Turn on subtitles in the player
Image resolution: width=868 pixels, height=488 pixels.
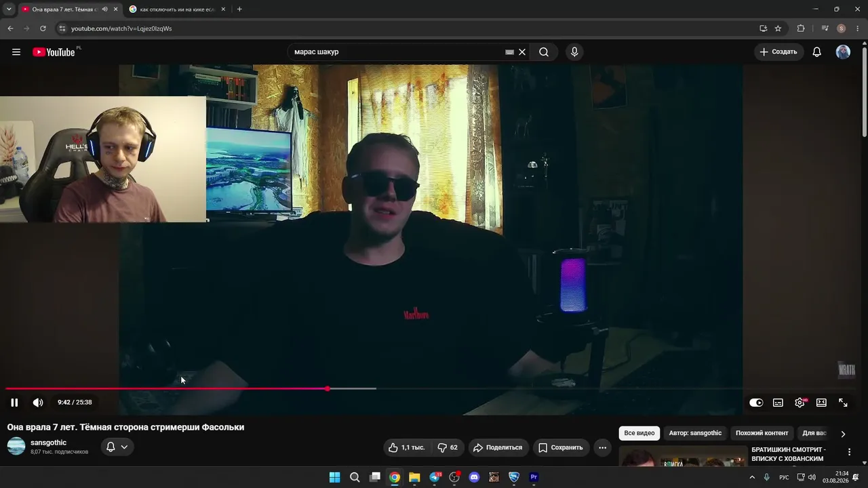[x=778, y=403]
